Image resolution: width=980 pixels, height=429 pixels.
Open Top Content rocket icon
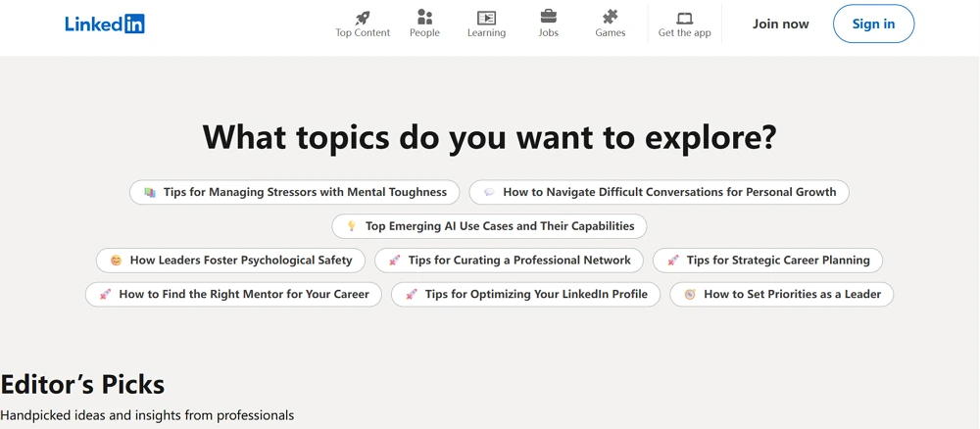click(363, 18)
